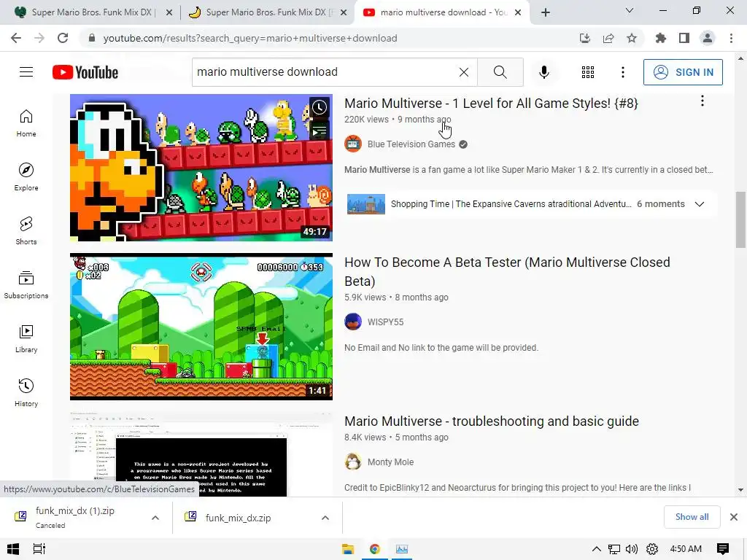The image size is (747, 560).
Task: Click the browser address bar URL
Action: 250,38
